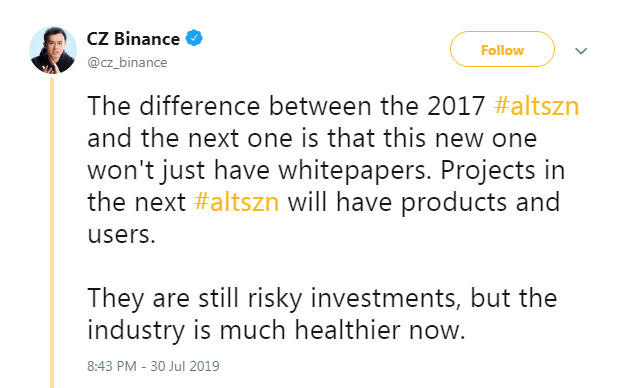Click the word 'users.' ending the first paragraph
Screen dimensions: 621x388
click(121, 235)
